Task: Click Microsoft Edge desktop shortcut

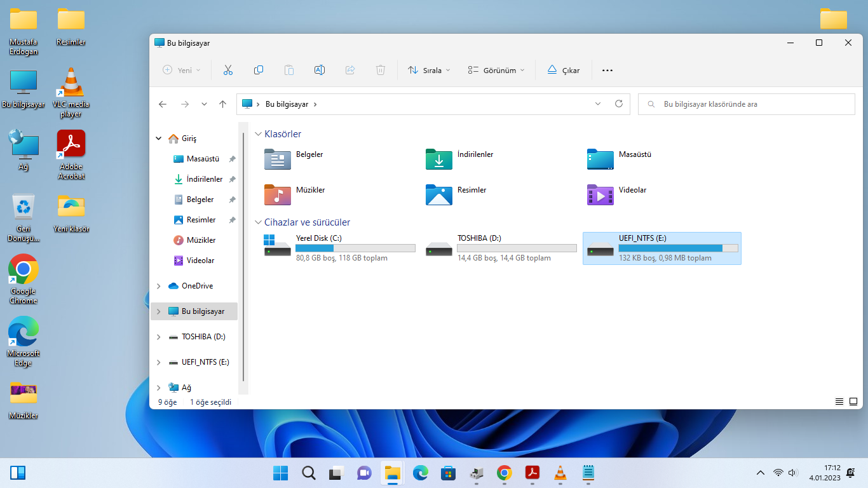Action: (x=24, y=342)
